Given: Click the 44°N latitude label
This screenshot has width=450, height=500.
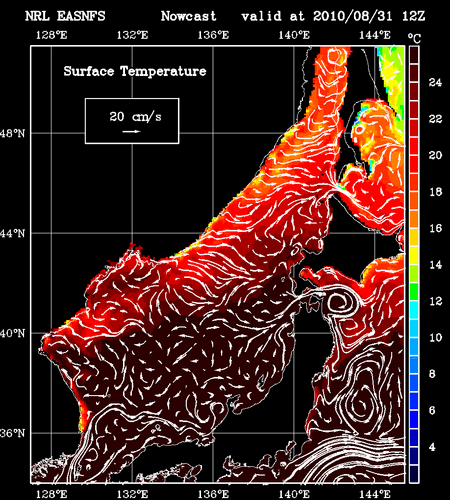Looking at the screenshot, I should [x=13, y=233].
